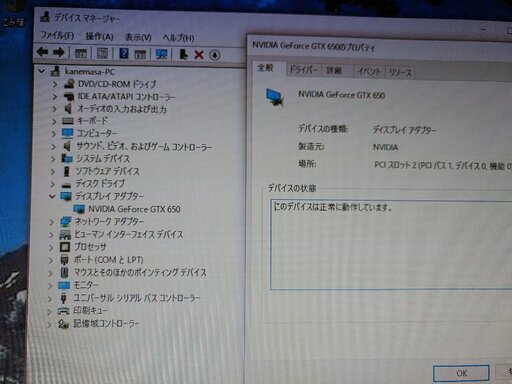
Task: Expand the ソフトウェア デバイス node
Action: 53,171
